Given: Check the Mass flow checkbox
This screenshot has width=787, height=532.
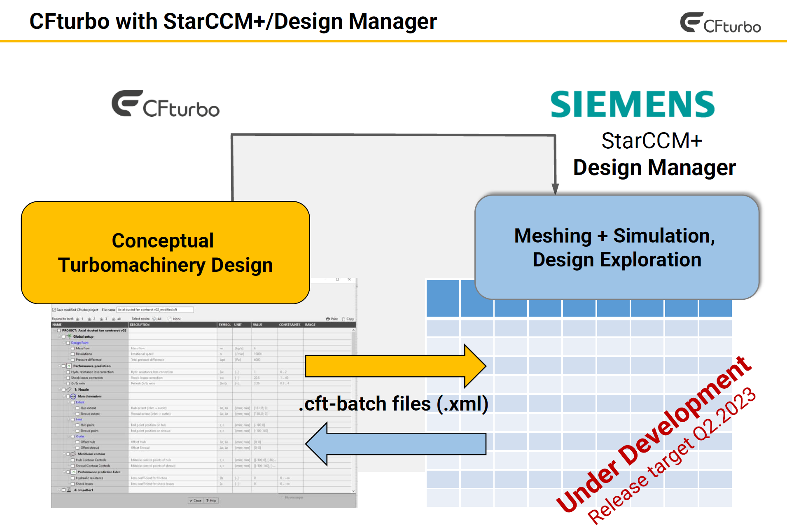Looking at the screenshot, I should tap(73, 348).
